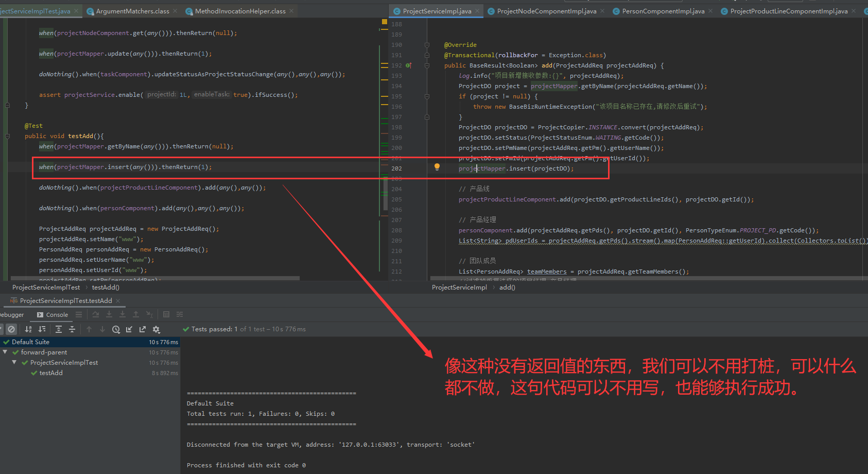Click the Step Out debugger icon
Viewport: 868px width, 474px height.
(136, 314)
